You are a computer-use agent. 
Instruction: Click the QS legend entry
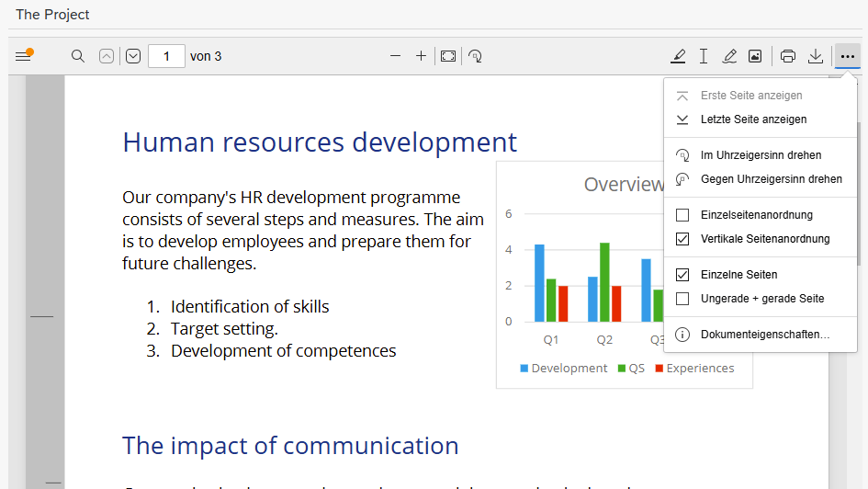click(x=631, y=369)
